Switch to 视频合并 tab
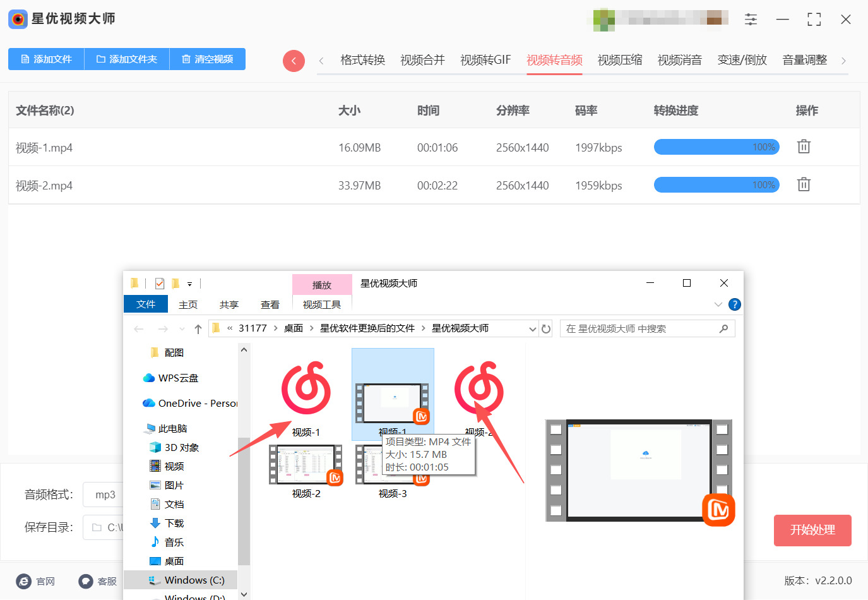This screenshot has width=868, height=600. tap(422, 60)
